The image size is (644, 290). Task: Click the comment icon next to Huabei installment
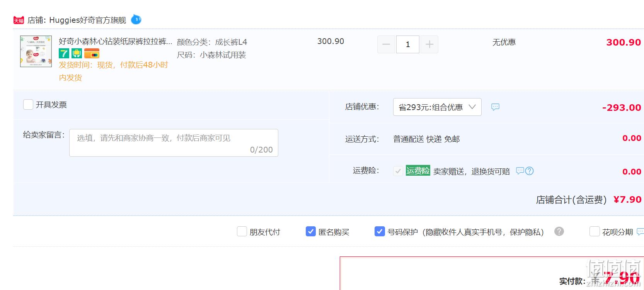(640, 232)
